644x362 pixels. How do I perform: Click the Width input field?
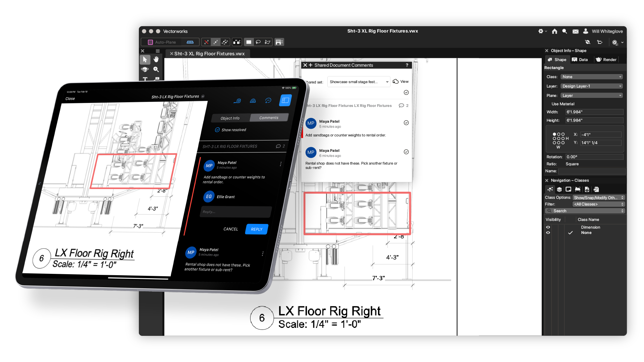click(594, 112)
